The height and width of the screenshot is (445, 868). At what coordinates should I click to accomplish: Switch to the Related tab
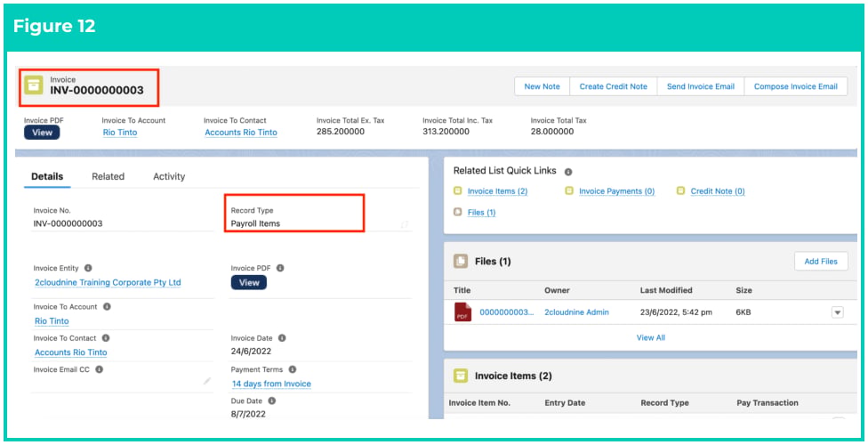click(x=108, y=177)
